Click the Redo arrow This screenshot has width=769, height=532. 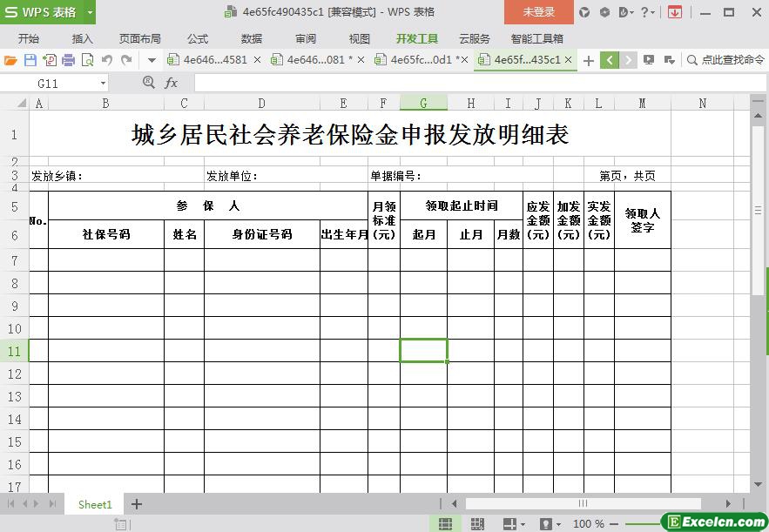click(x=126, y=60)
